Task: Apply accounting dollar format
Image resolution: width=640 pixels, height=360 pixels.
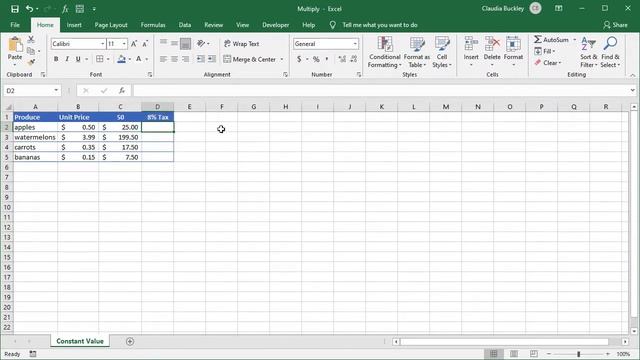Action: (299, 59)
